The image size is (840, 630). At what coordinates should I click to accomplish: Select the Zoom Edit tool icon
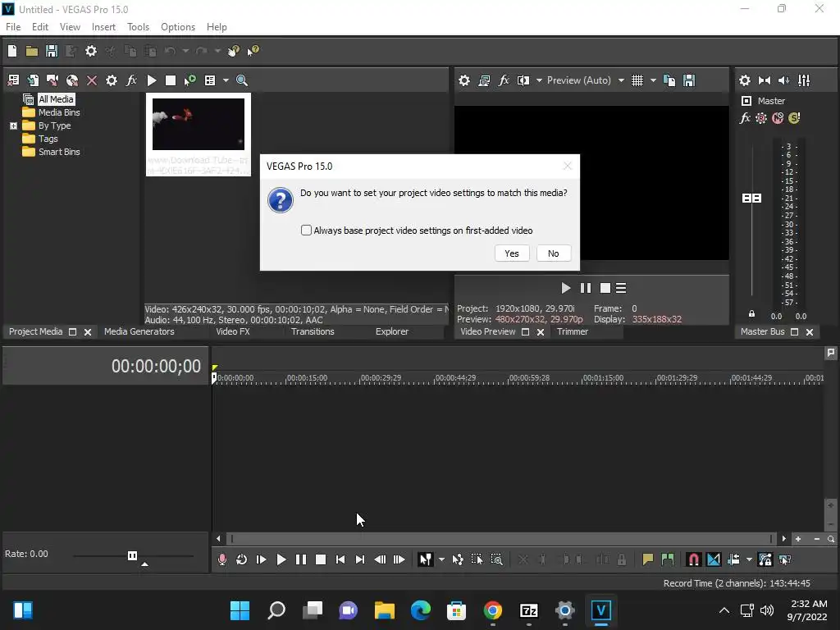(496, 559)
